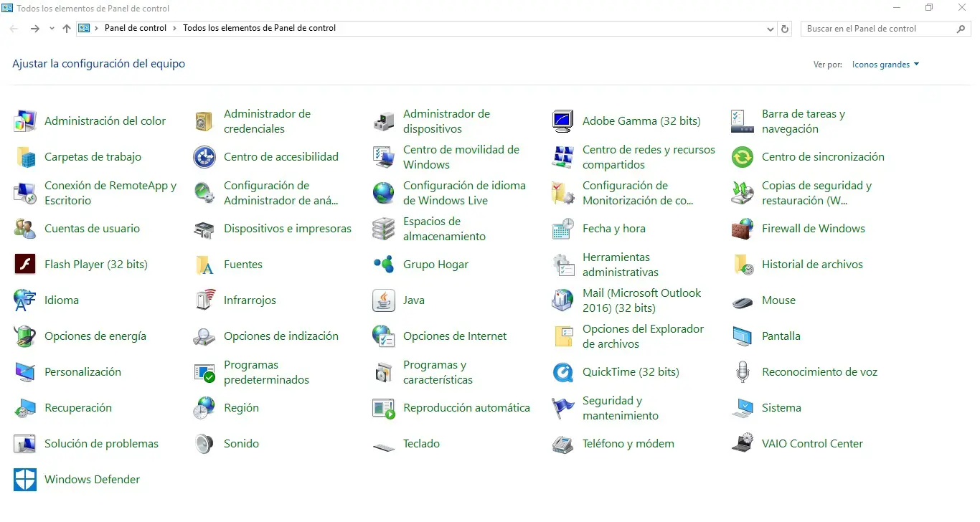Open the Teclado link
This screenshot has height=522, width=980.
pos(421,444)
